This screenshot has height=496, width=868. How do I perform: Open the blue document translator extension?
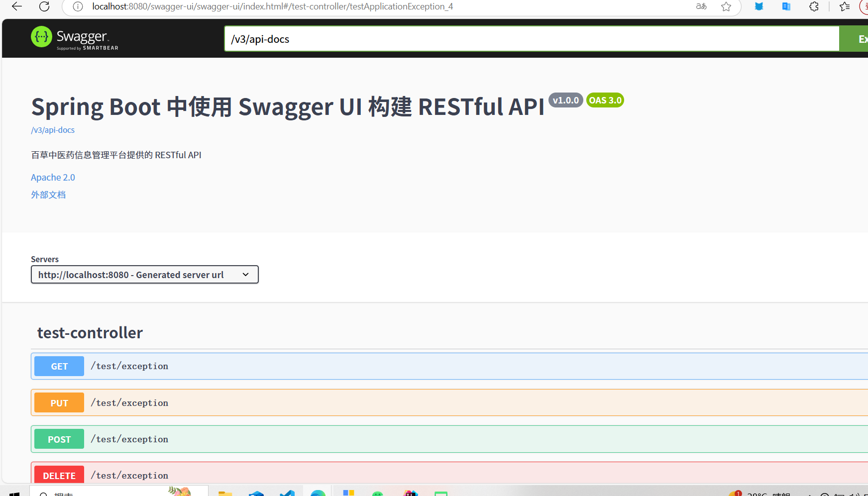click(x=786, y=6)
